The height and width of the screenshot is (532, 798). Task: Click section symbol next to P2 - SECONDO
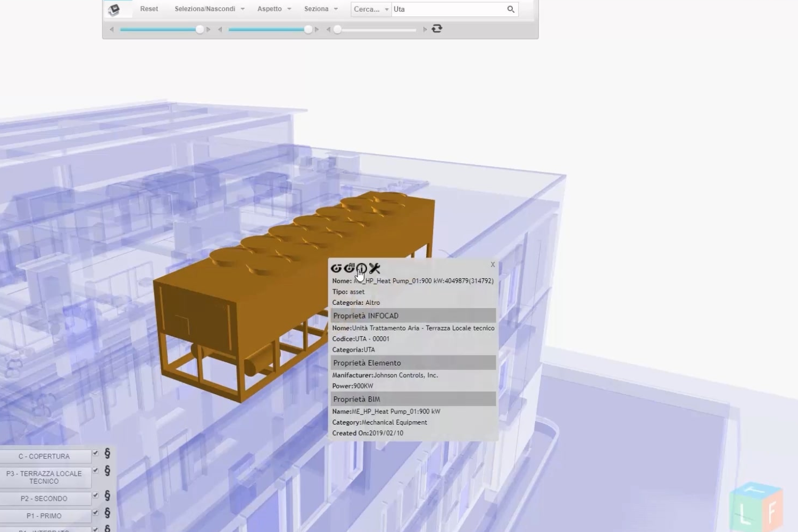click(107, 496)
